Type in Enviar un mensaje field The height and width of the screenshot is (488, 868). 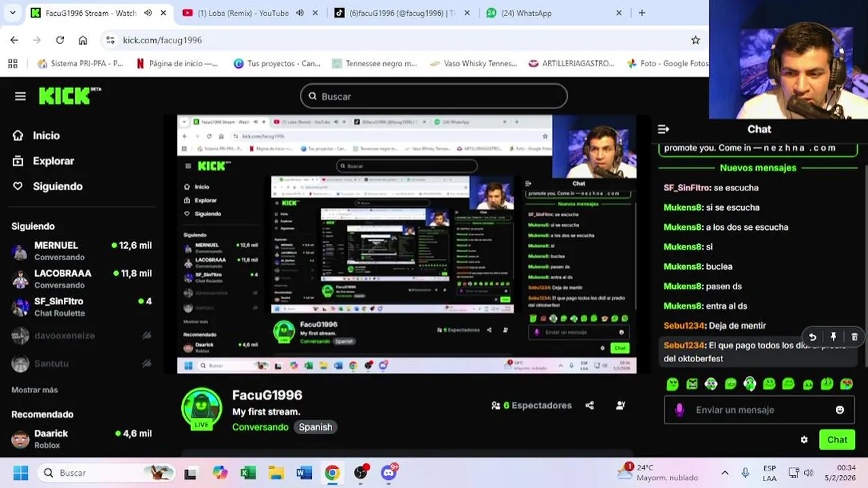[759, 410]
